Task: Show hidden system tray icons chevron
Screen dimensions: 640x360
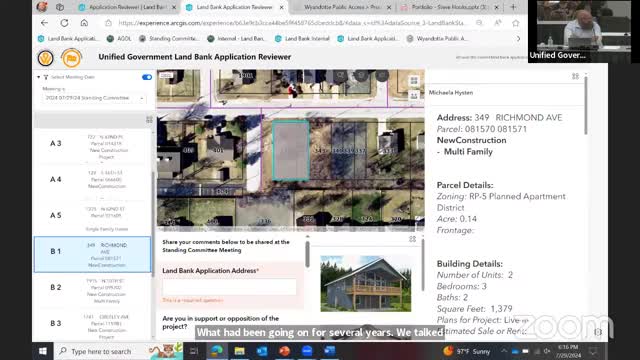Action: [x=504, y=351]
